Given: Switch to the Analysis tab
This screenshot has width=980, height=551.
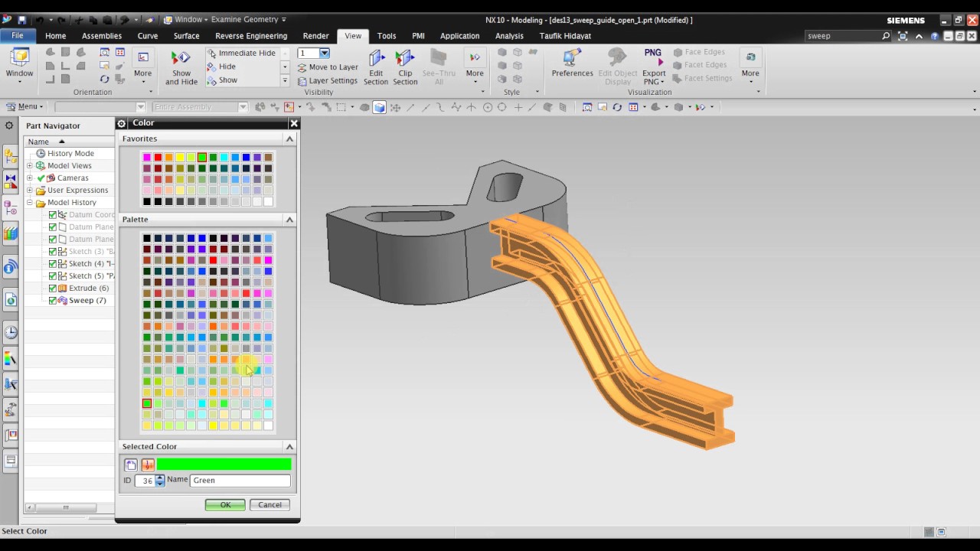Looking at the screenshot, I should click(x=509, y=36).
